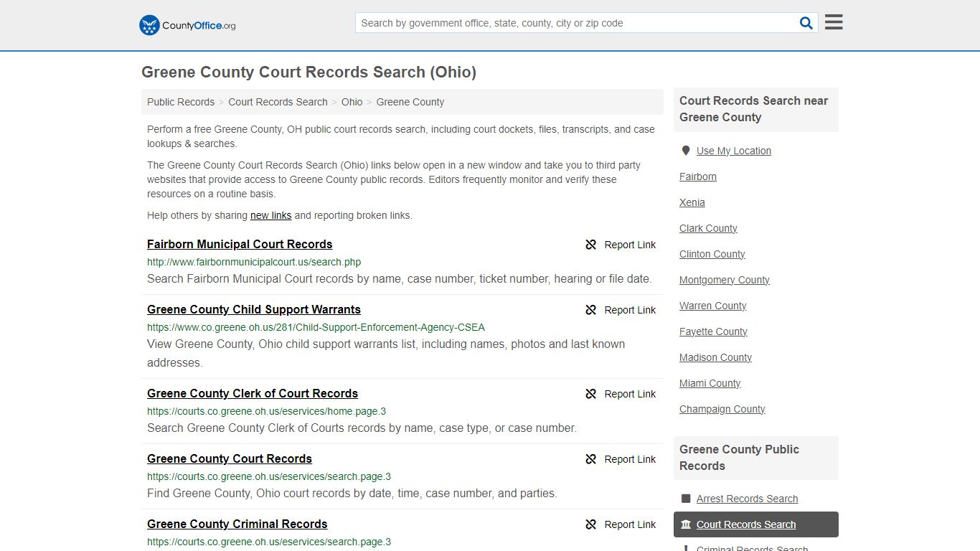Open Greene County Clerk of Court Records title
The width and height of the screenshot is (980, 551).
(x=253, y=393)
